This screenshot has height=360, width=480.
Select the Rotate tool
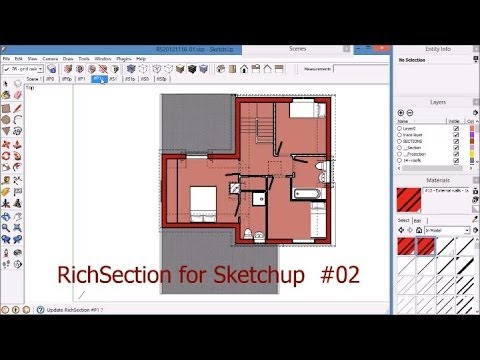(x=6, y=156)
